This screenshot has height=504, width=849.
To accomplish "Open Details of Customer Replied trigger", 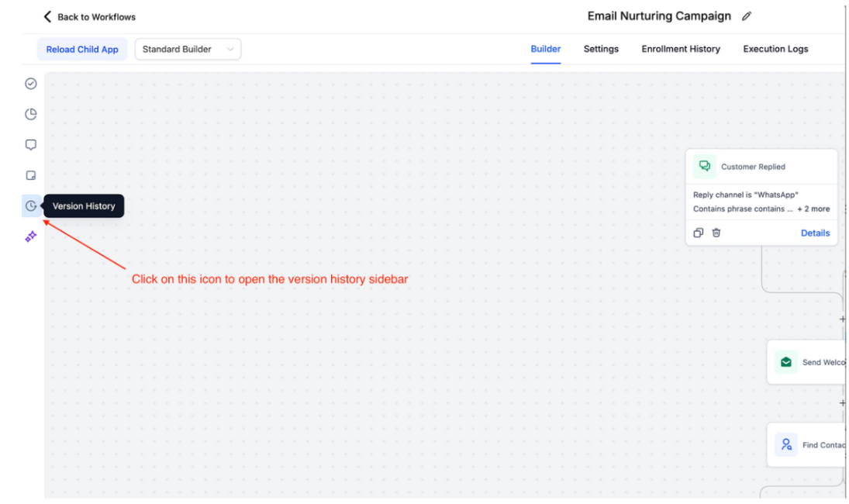I will click(815, 233).
